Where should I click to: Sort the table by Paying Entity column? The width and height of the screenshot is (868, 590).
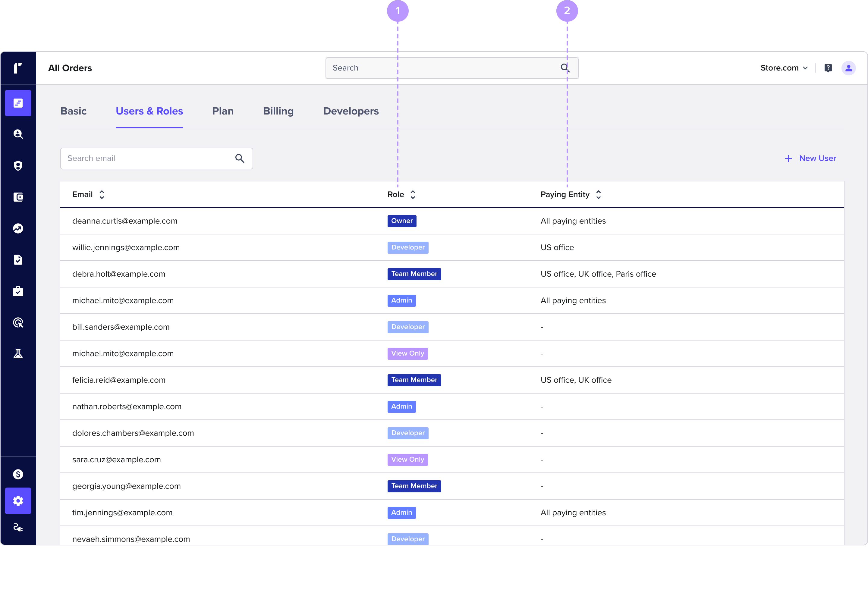pos(598,195)
